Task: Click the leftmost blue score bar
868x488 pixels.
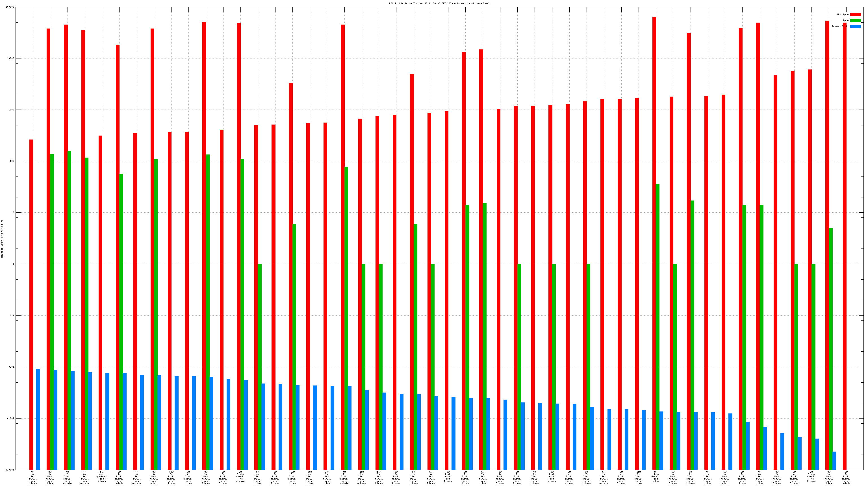Action: pyautogui.click(x=38, y=419)
